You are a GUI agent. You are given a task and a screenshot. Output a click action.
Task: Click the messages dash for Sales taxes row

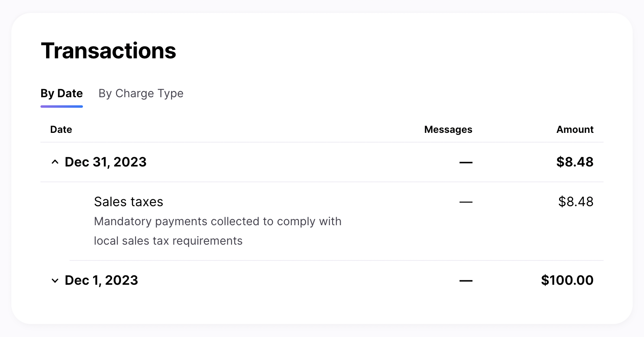click(x=466, y=202)
